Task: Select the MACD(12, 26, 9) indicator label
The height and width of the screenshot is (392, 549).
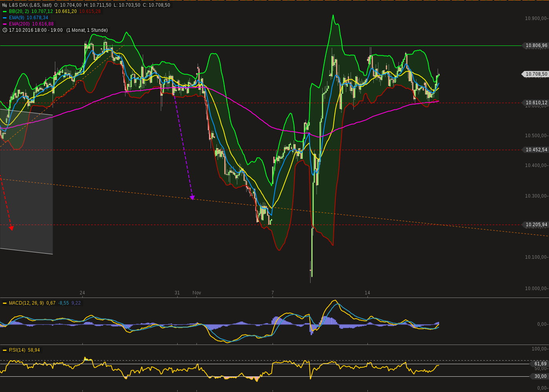Action: coord(26,303)
